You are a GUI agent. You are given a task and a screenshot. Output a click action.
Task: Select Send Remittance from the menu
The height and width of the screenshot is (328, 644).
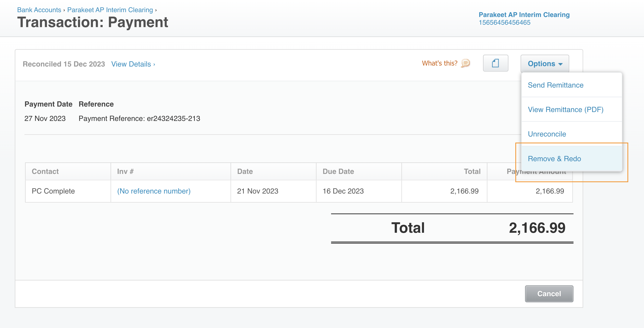[555, 85]
